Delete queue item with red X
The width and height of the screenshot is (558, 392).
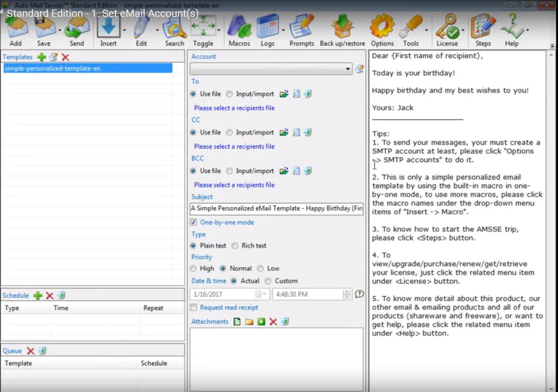coord(31,351)
